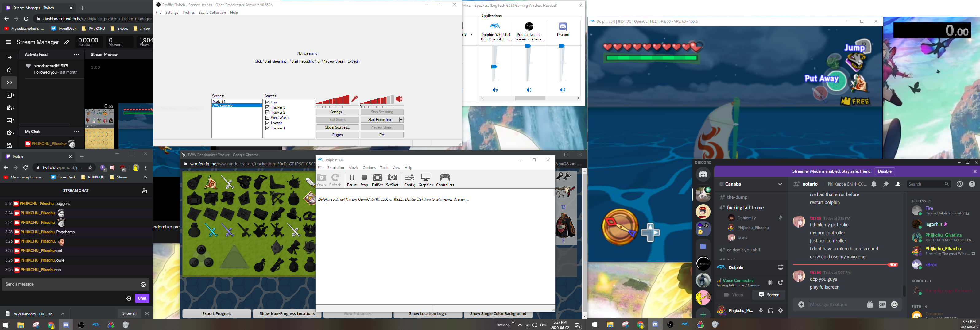Screen dimensions: 980x330
Task: Open Global Sources in OBS
Action: pyautogui.click(x=337, y=127)
